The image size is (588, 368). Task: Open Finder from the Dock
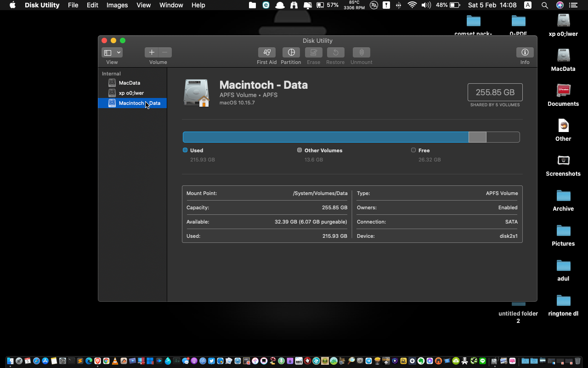[x=10, y=361]
